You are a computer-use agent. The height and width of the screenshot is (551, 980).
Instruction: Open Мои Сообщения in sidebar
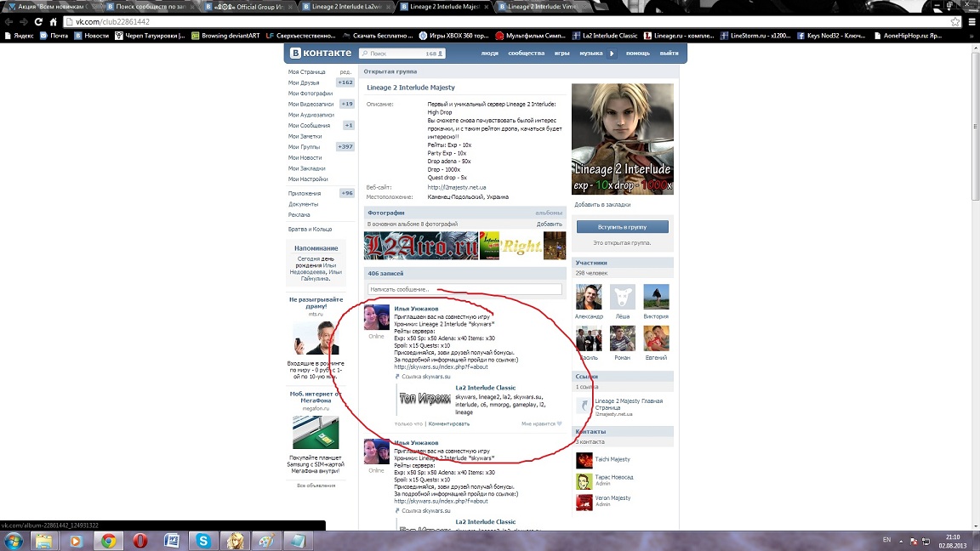(x=309, y=125)
